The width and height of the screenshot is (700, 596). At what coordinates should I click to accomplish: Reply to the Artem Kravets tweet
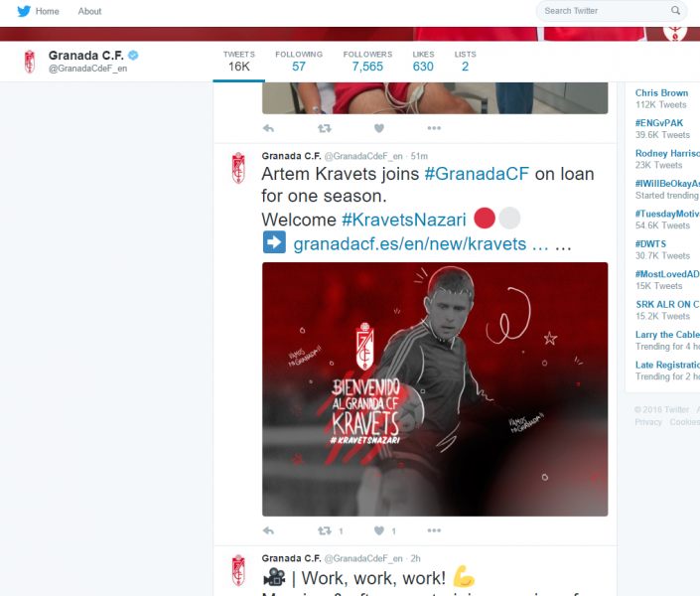pyautogui.click(x=268, y=531)
